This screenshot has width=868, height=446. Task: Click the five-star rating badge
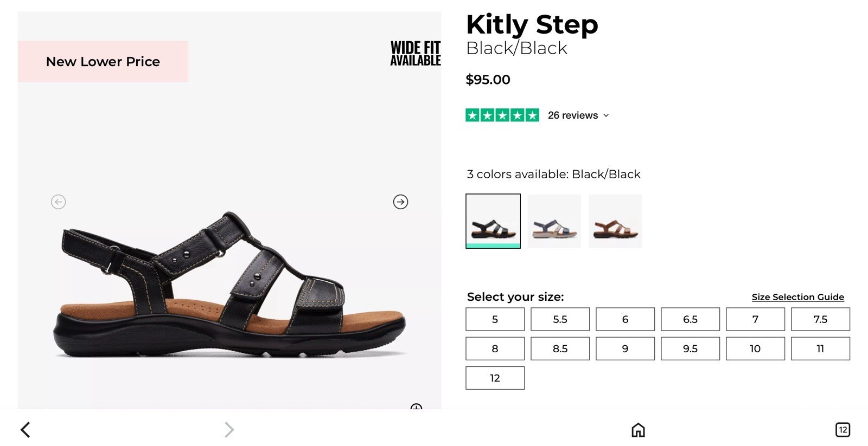click(502, 115)
